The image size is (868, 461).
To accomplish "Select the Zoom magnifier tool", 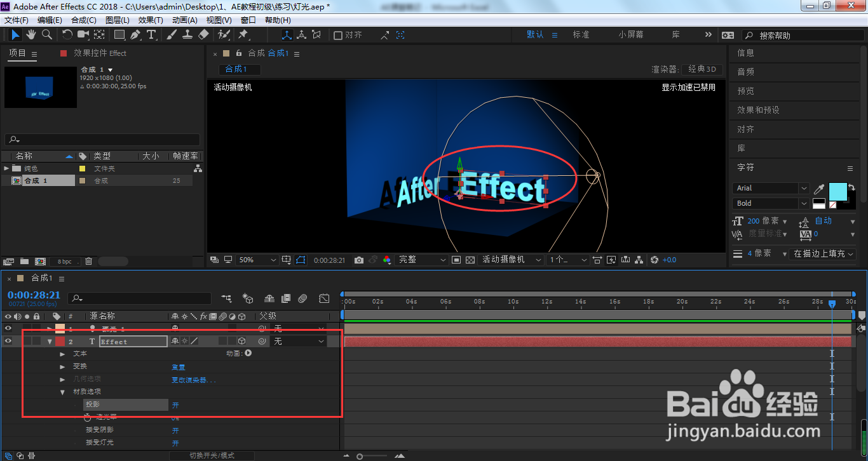I will (x=46, y=34).
